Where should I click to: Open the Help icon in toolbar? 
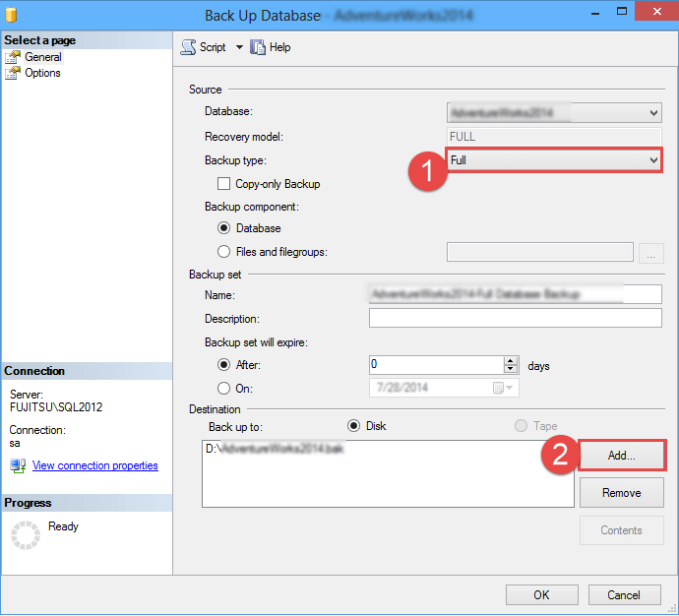259,47
